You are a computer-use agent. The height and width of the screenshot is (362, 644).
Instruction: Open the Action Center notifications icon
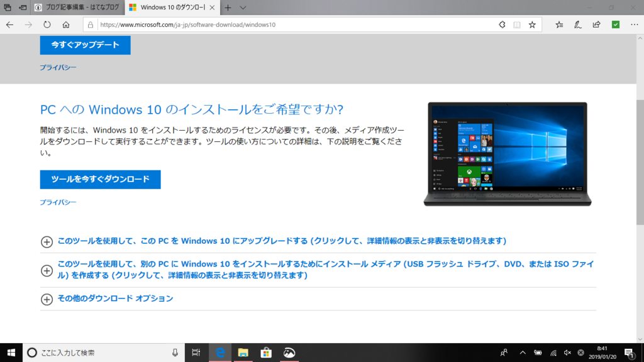[630, 353]
